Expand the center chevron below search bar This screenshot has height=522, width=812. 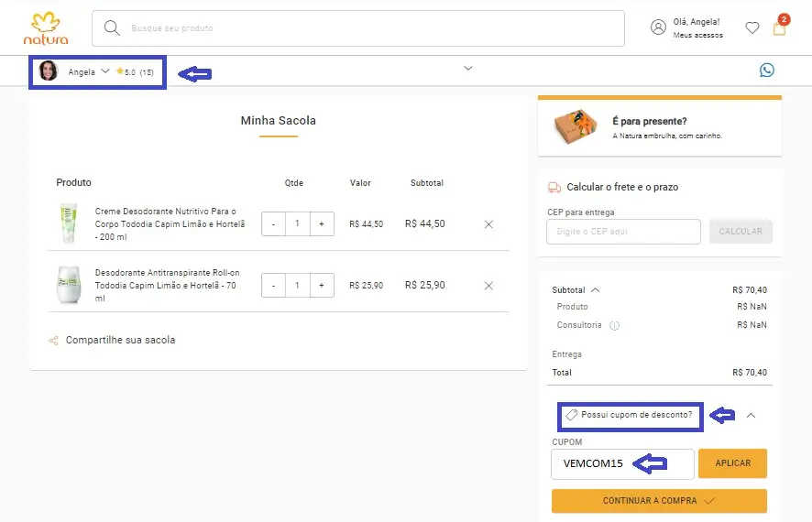coord(468,69)
